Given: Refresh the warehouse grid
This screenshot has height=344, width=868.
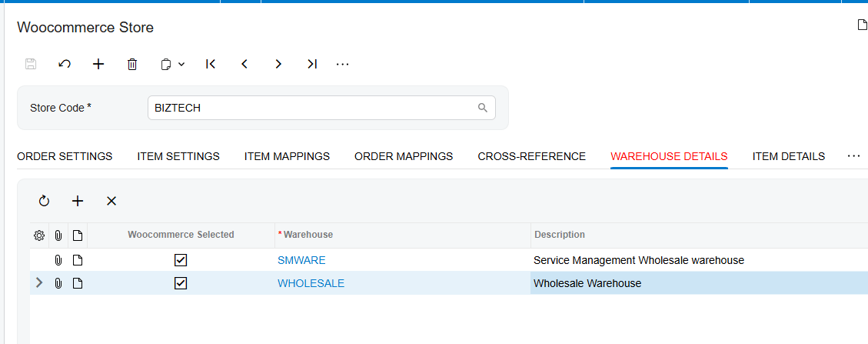Looking at the screenshot, I should 45,201.
